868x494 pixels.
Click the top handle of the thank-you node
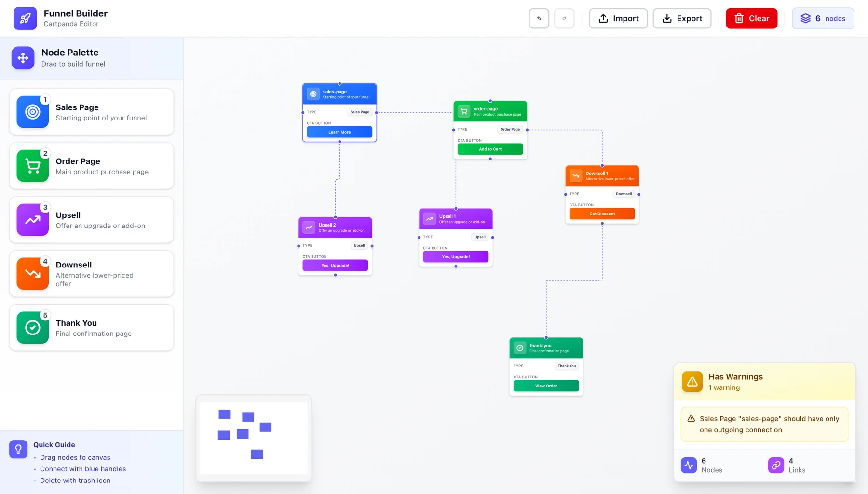coord(546,338)
